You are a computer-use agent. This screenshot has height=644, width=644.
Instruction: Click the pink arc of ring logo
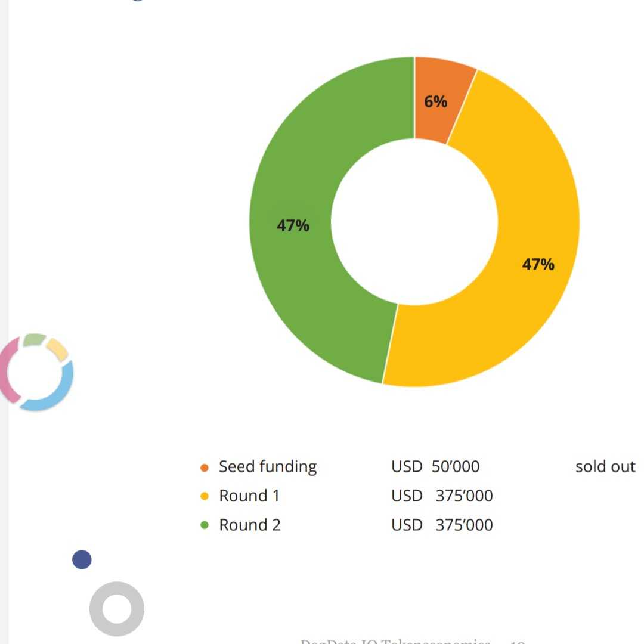(x=9, y=370)
